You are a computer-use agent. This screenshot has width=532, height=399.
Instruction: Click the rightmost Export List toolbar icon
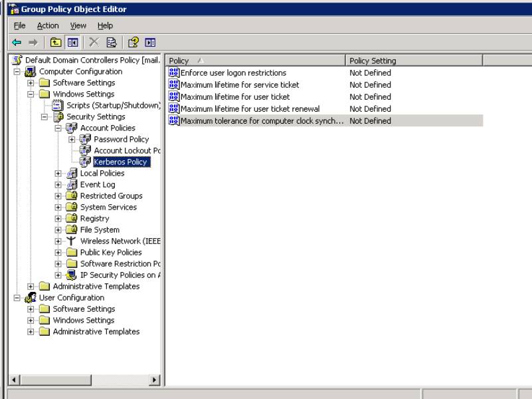coord(150,43)
